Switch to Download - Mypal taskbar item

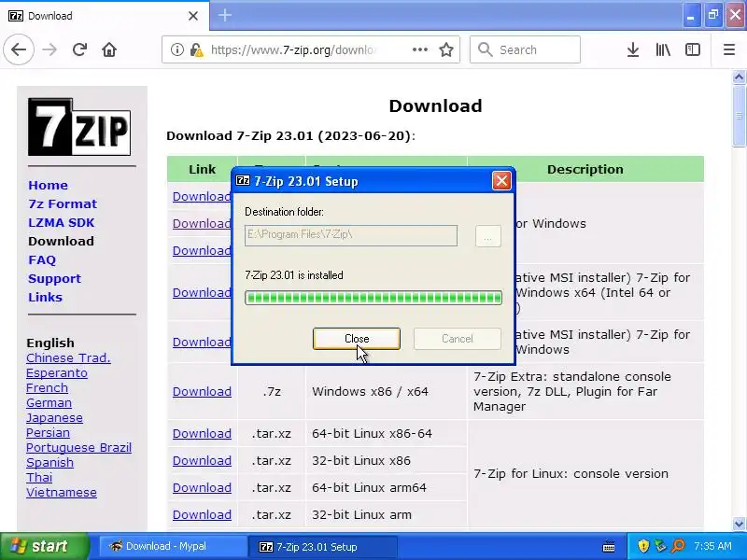[x=173, y=546]
